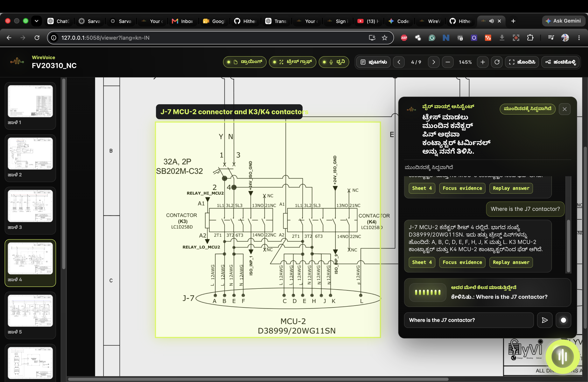
Task: Go to the previous page arrow
Action: pos(399,62)
